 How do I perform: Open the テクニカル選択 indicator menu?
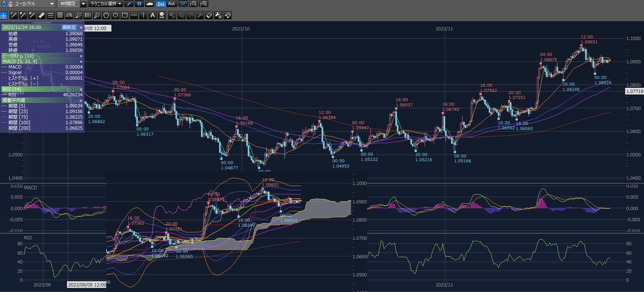pyautogui.click(x=106, y=4)
